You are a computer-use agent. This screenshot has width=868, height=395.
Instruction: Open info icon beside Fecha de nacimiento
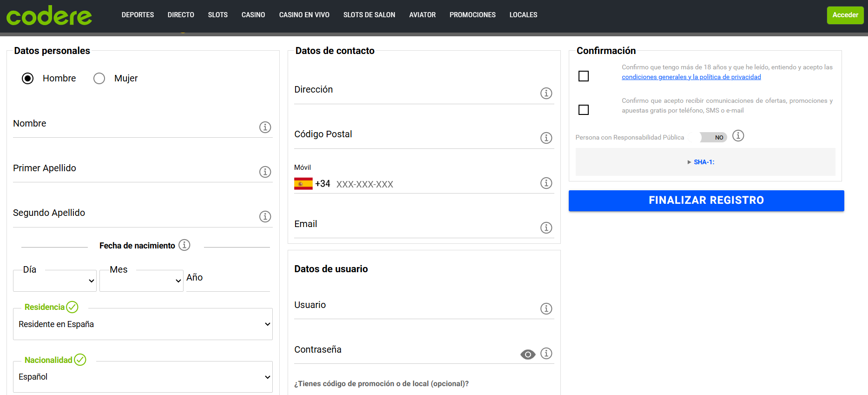[184, 245]
